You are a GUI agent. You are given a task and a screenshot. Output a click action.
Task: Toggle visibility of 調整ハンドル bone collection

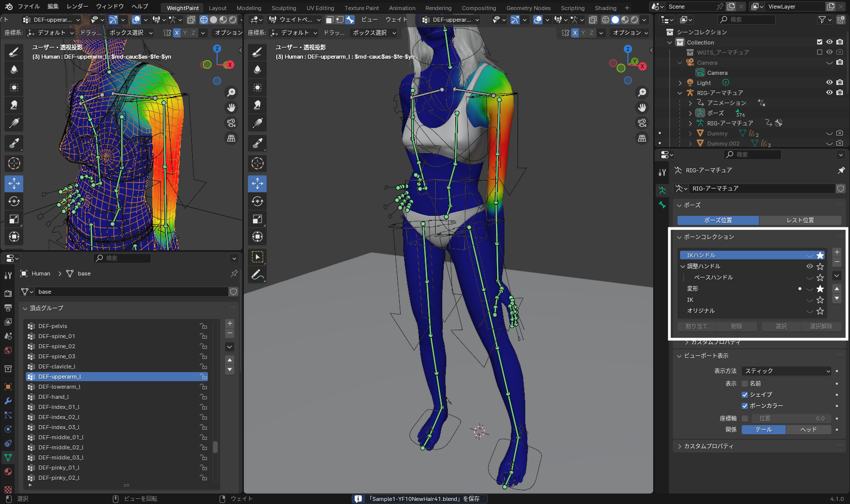click(810, 266)
